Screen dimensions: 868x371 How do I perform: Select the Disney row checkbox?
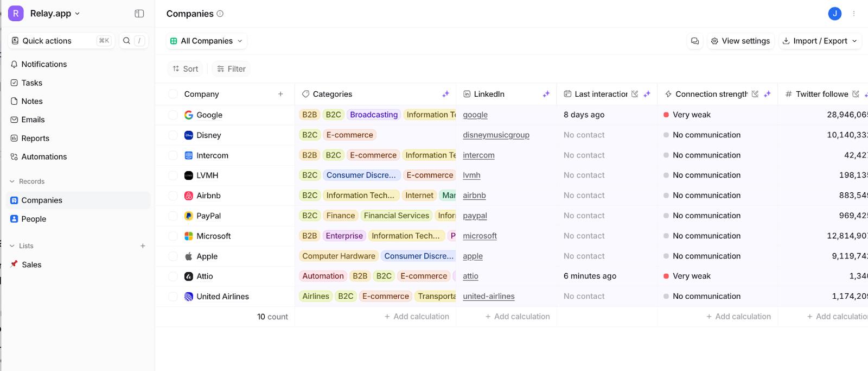pos(173,135)
